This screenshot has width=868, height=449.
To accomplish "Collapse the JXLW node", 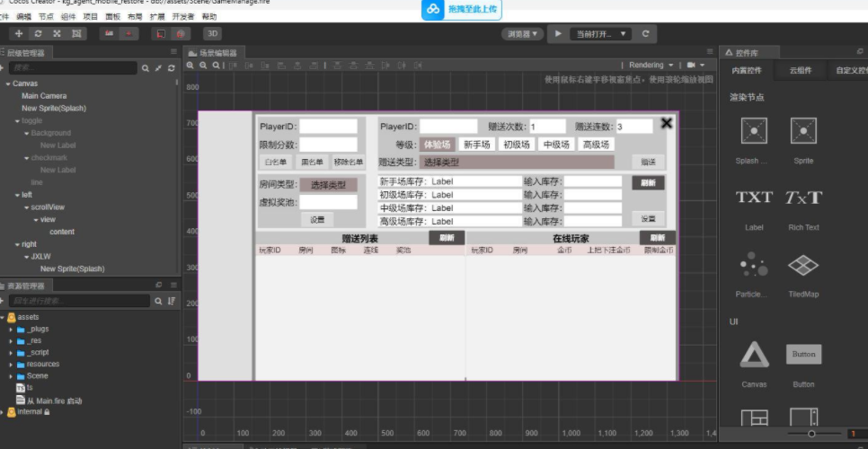I will 26,257.
